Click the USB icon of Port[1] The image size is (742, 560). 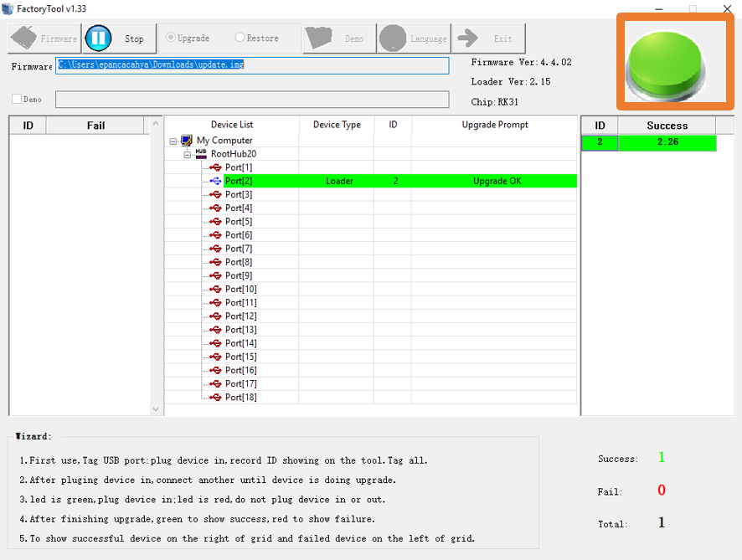(x=215, y=167)
